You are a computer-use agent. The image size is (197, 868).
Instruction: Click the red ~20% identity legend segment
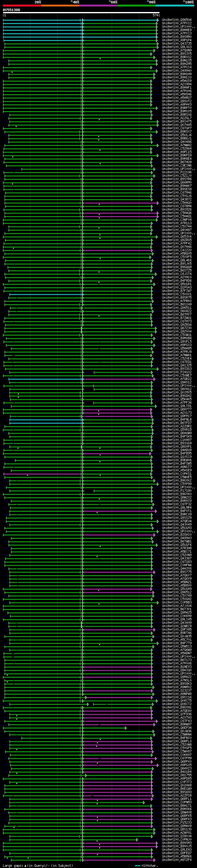click(x=22, y=6)
